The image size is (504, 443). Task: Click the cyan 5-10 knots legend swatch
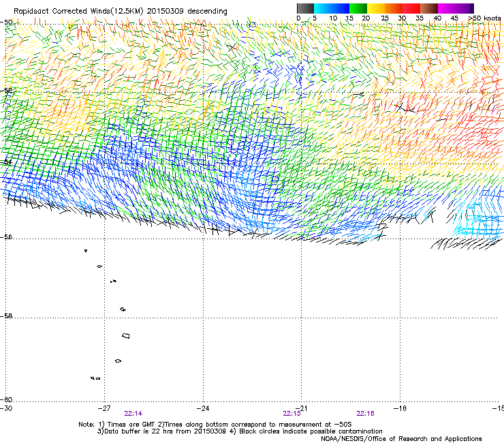323,8
